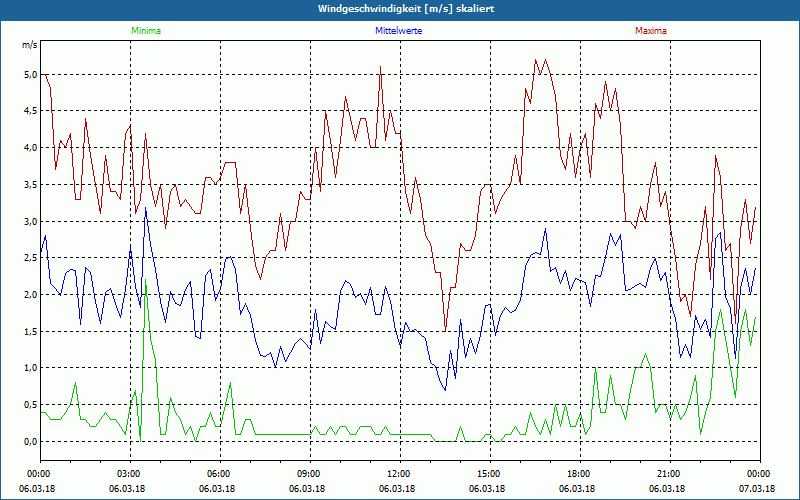
Task: Click the Maxima legend label
Action: point(651,31)
